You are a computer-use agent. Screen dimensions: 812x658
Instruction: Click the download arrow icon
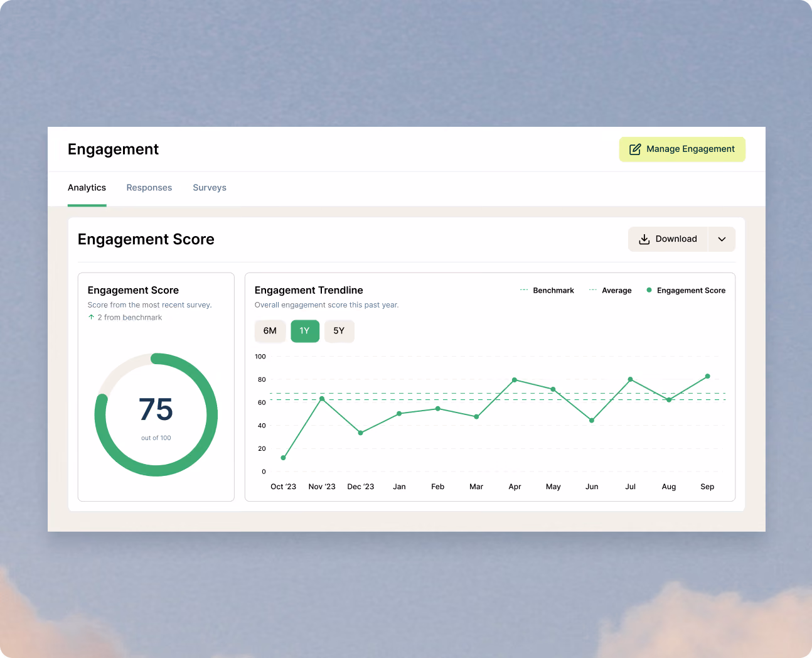click(x=644, y=239)
